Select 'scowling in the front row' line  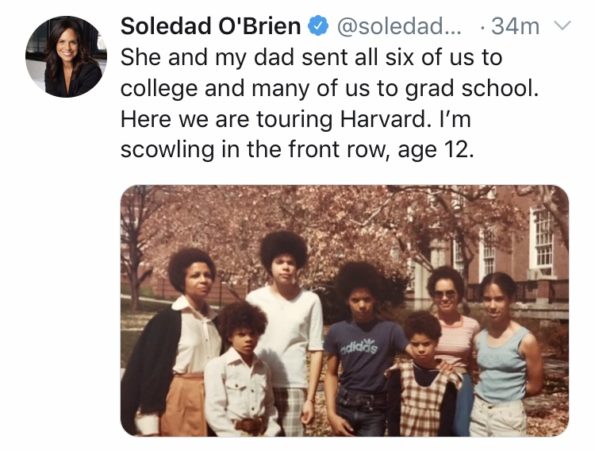point(298,150)
